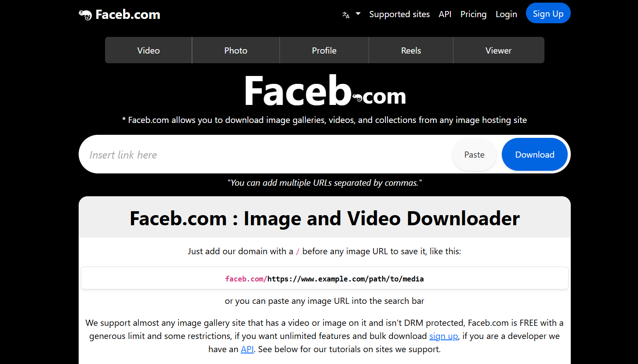Go to Pricing page

[473, 14]
